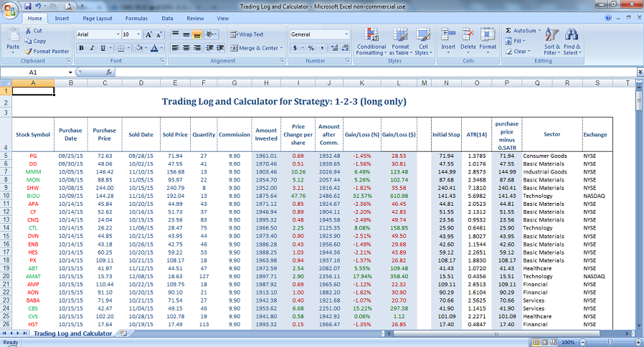
Task: Click the Merge & Center button
Action: point(254,48)
